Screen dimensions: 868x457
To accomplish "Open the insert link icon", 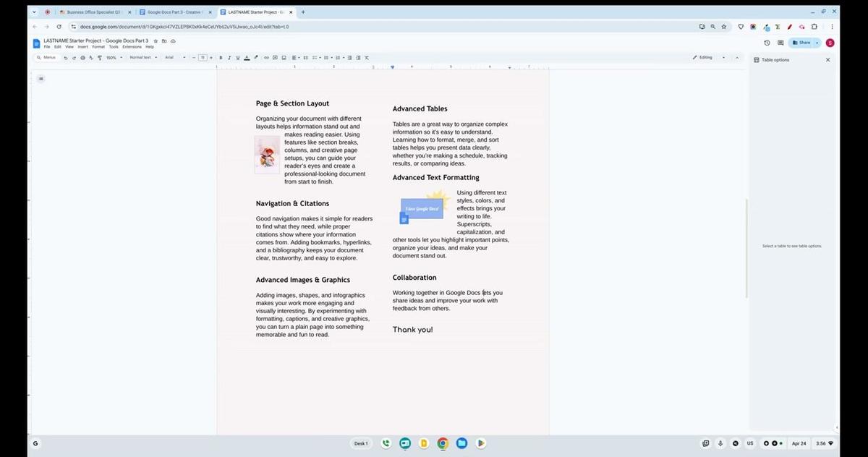I will point(265,57).
